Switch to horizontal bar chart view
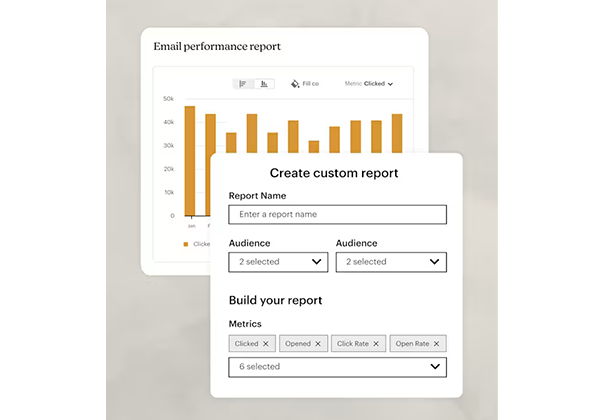 pyautogui.click(x=243, y=84)
